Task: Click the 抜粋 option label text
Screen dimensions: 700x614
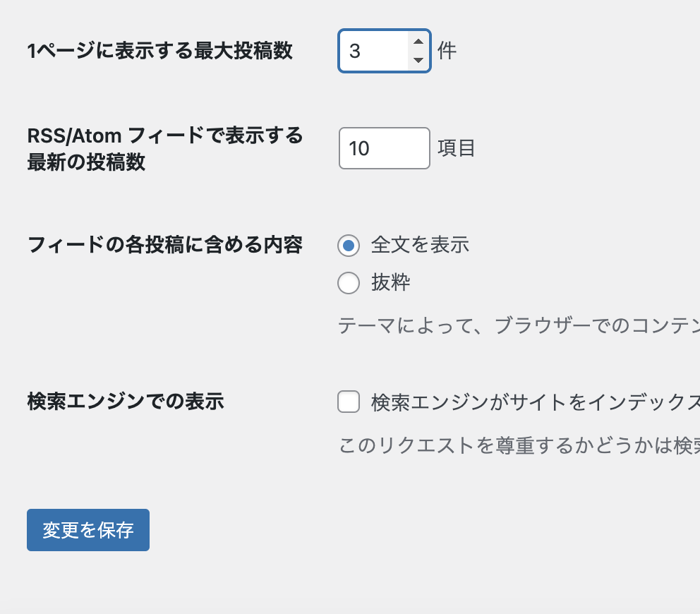Action: pos(391,284)
